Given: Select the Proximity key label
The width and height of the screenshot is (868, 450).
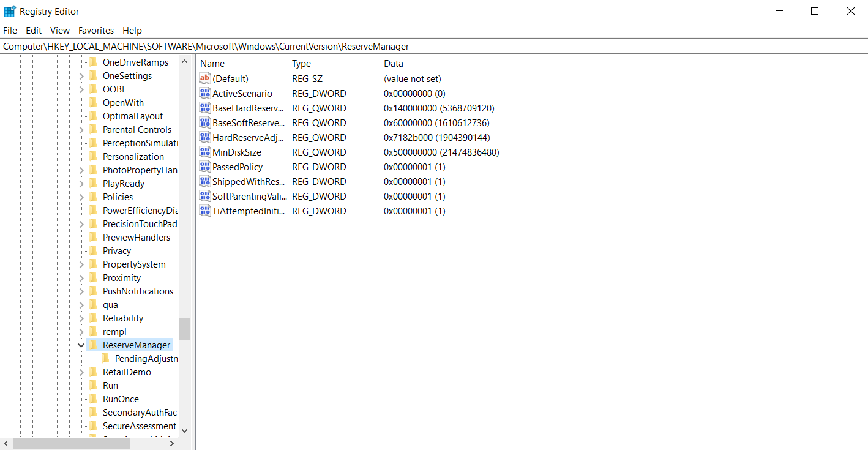Looking at the screenshot, I should (x=122, y=277).
